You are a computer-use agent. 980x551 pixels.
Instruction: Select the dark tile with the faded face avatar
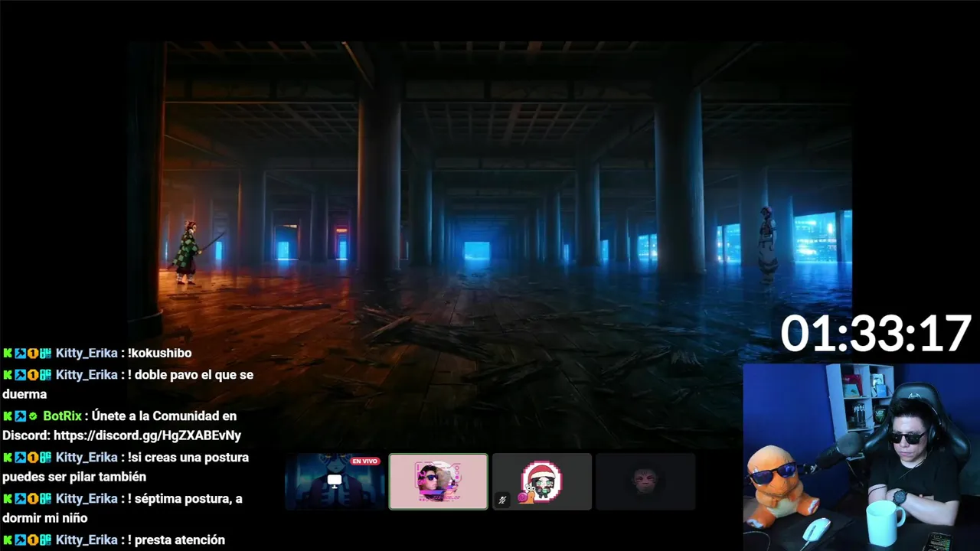(x=645, y=481)
